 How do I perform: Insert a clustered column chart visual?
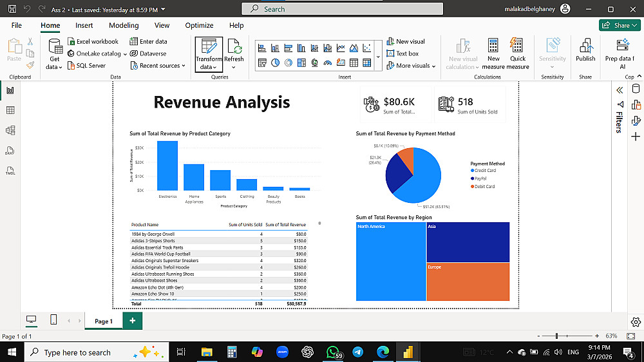tap(301, 48)
